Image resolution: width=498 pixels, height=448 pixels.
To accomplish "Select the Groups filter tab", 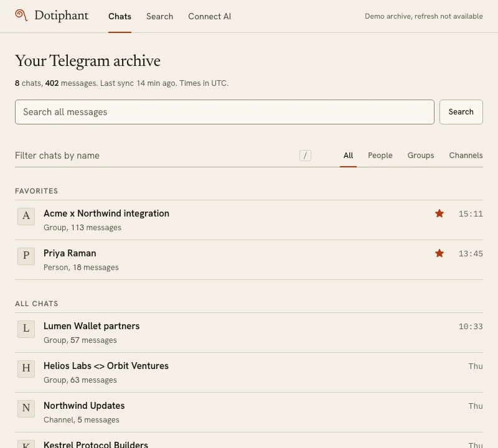I will pos(421,156).
